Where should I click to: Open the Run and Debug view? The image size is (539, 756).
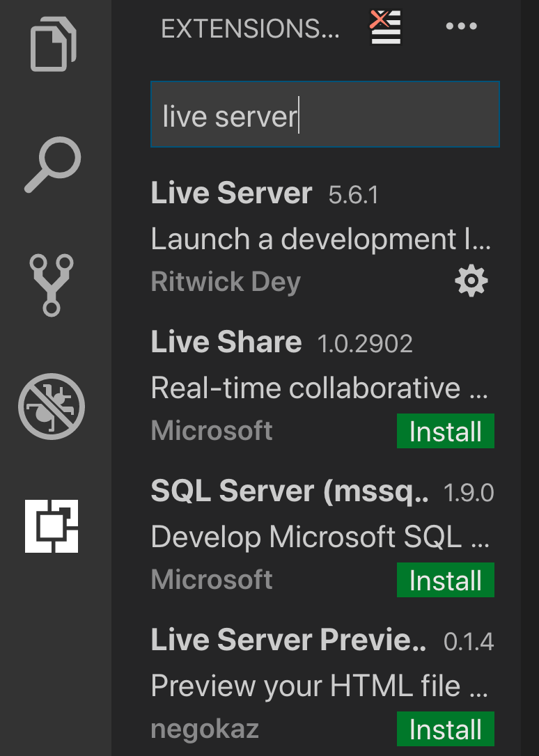pos(52,406)
